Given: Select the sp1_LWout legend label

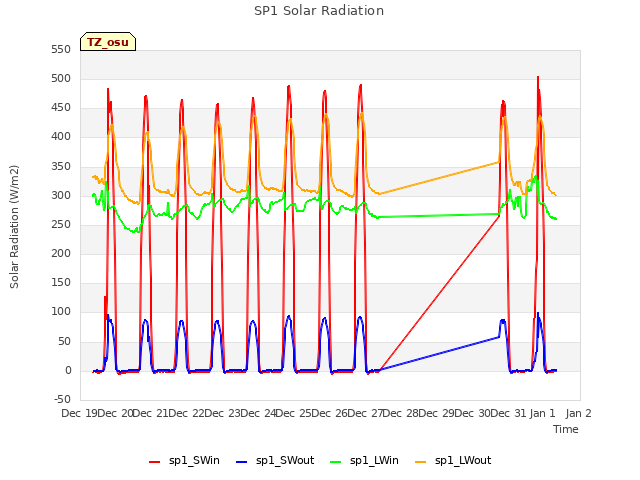Looking at the screenshot, I should pyautogui.click(x=463, y=460).
